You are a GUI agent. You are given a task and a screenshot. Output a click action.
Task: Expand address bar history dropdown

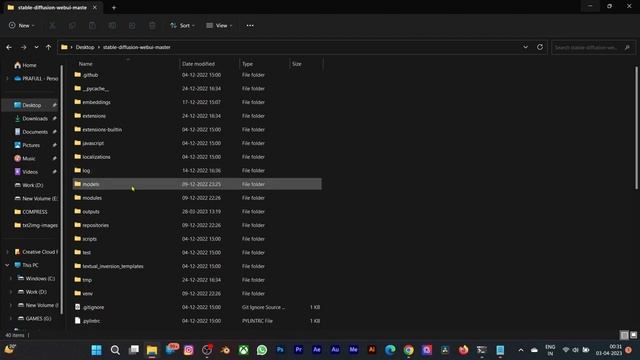pos(525,47)
